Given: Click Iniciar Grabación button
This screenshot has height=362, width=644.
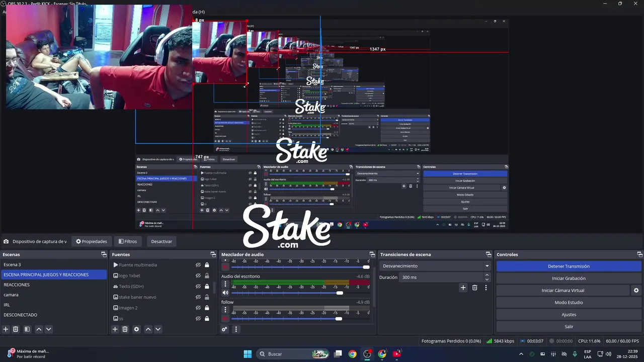Looking at the screenshot, I should 569,278.
